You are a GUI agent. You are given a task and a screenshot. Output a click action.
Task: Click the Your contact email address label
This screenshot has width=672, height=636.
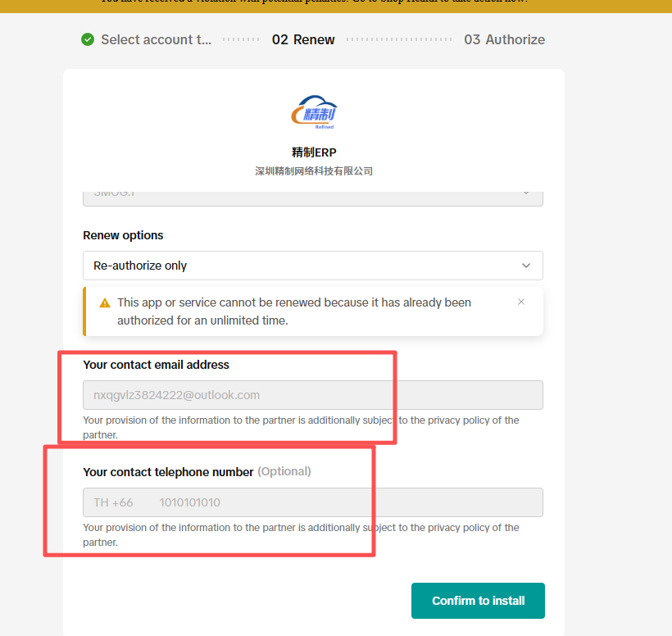coord(156,365)
